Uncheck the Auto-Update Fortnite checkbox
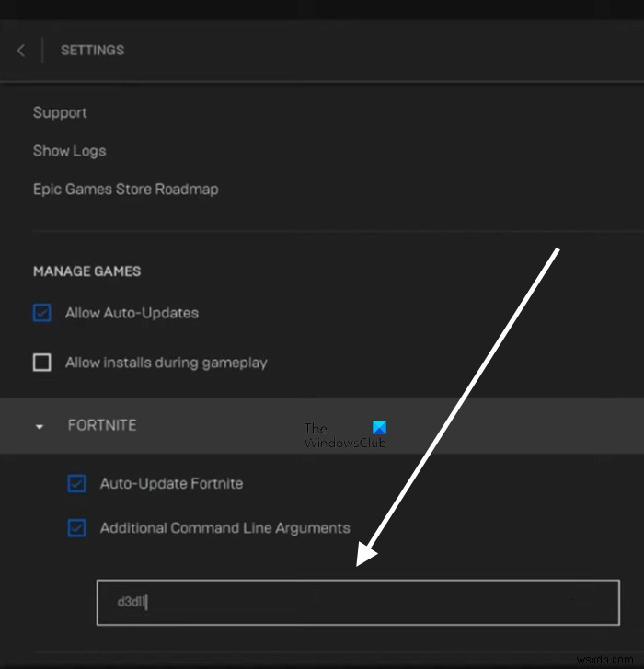 click(x=77, y=483)
